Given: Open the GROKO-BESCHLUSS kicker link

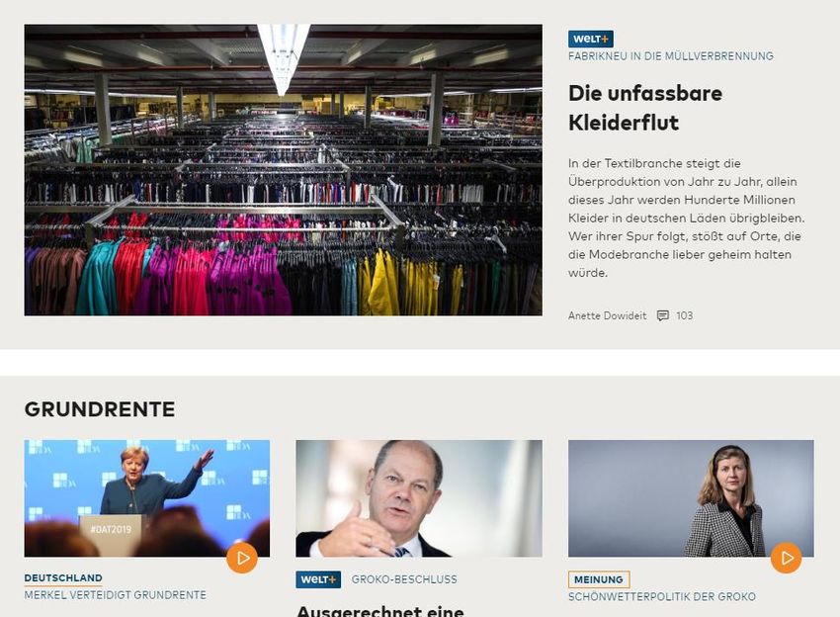Looking at the screenshot, I should click(x=404, y=579).
